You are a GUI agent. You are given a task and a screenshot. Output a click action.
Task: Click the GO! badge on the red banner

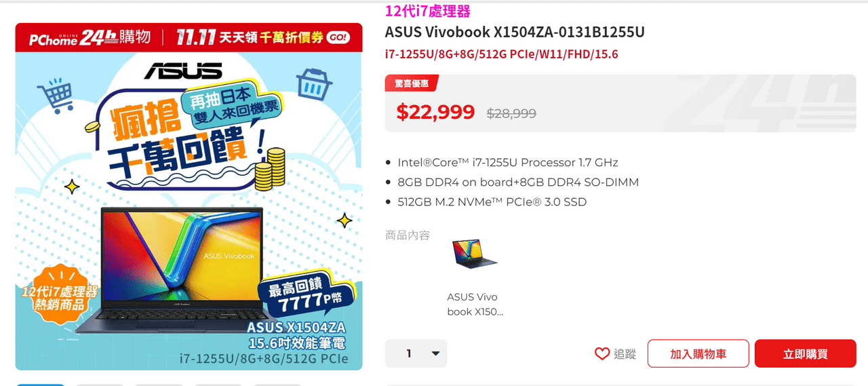click(x=338, y=37)
